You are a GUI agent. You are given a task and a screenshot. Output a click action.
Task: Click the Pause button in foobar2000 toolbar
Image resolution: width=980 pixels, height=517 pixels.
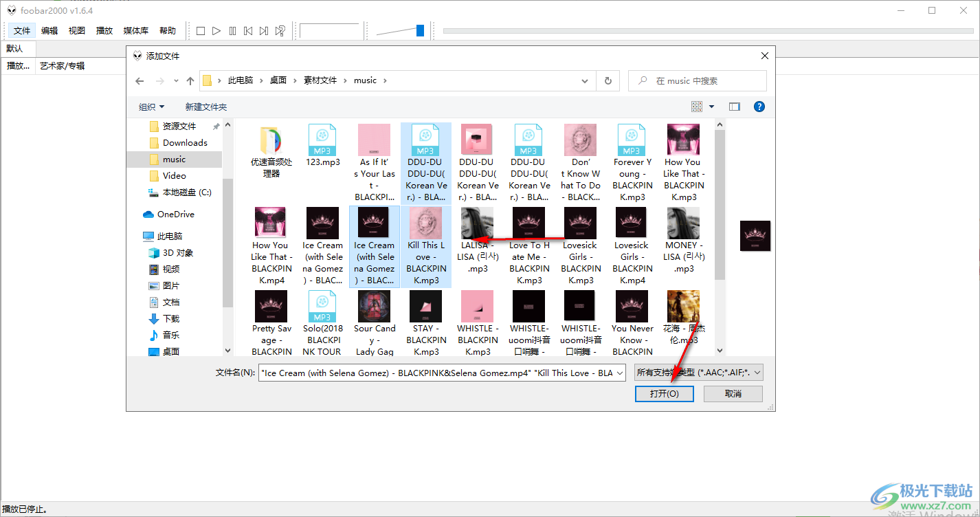(x=232, y=31)
